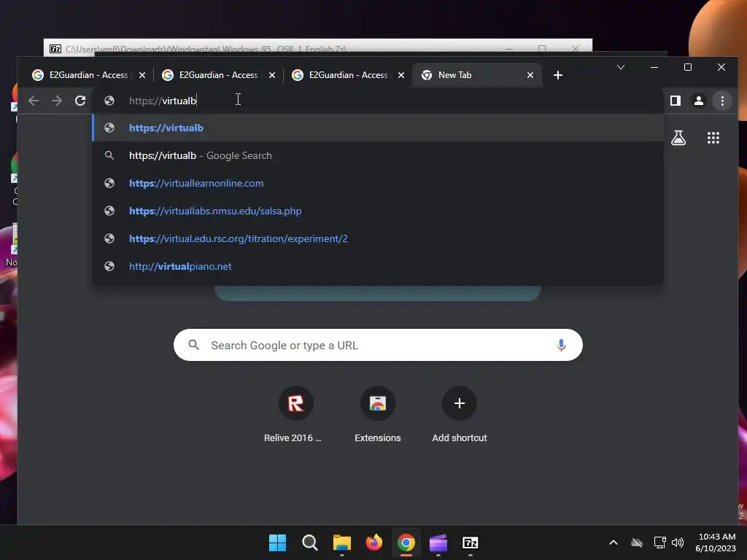Select the virtualb Google Search suggestion

(378, 156)
